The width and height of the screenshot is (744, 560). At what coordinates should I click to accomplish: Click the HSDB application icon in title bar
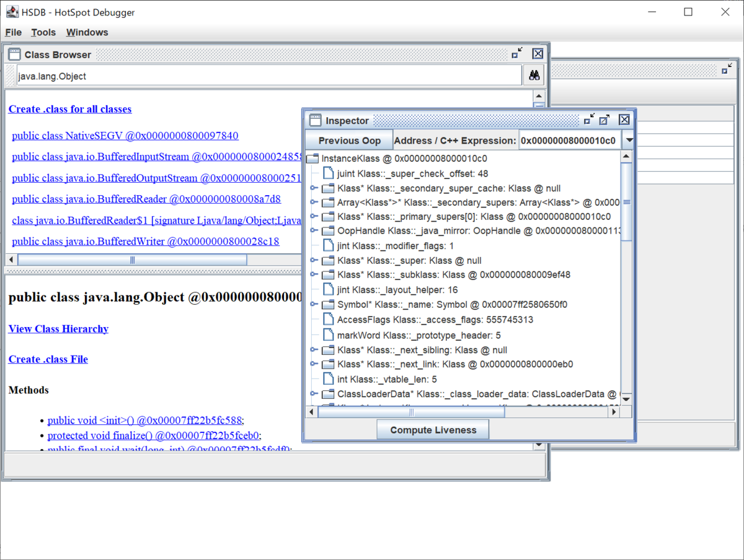point(12,12)
